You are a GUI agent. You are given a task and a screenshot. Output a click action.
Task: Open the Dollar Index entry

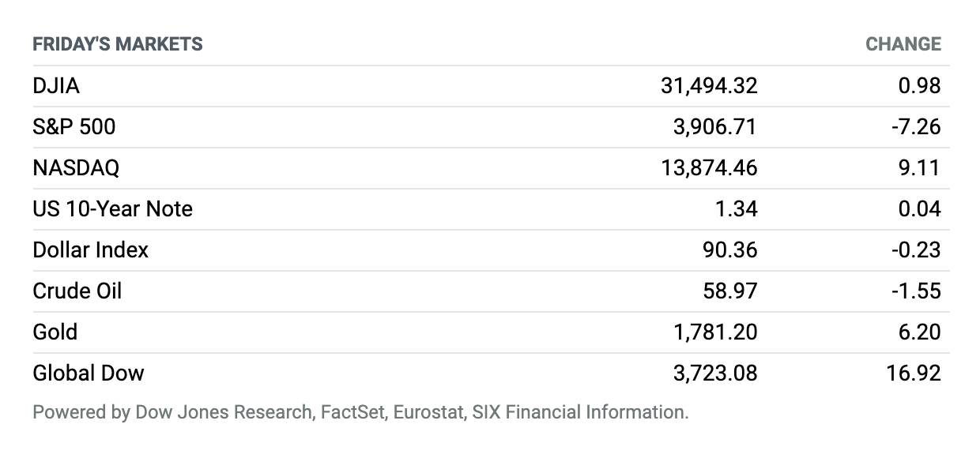point(90,250)
